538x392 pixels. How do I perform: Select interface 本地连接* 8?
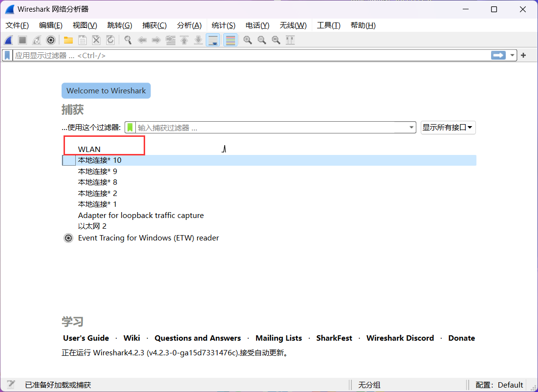point(269,182)
